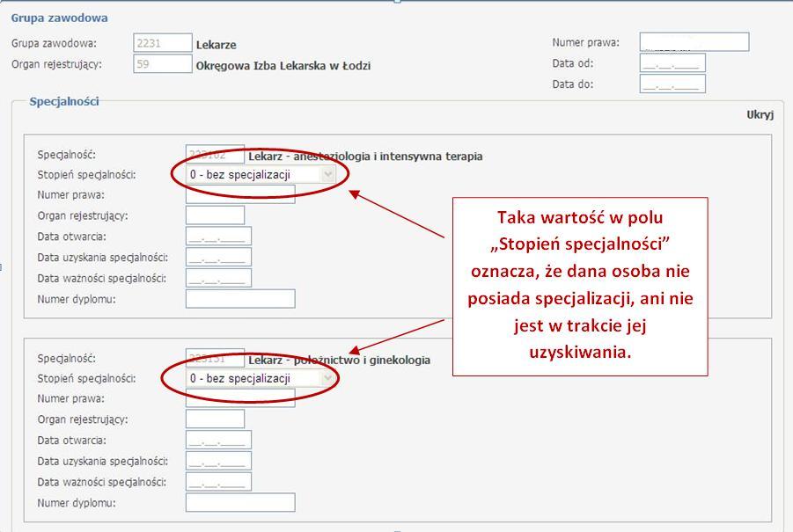Focus the Data do date field

(x=672, y=84)
